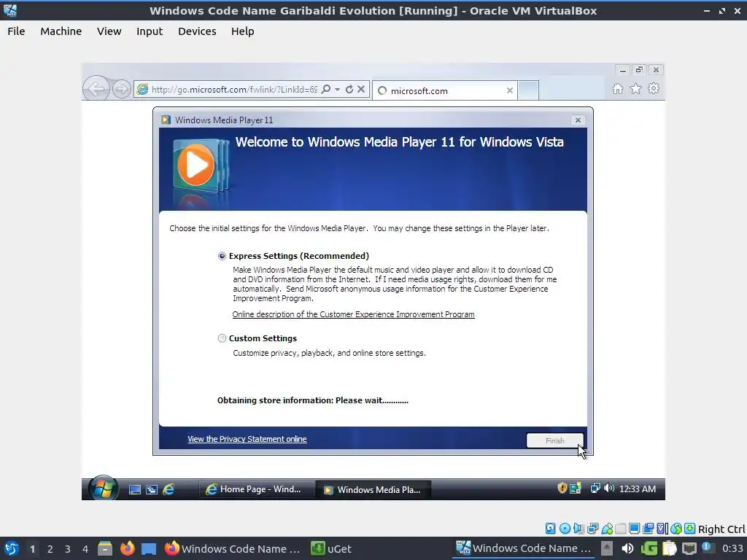Image resolution: width=747 pixels, height=560 pixels.
Task: Switch to the uGet task in host panel
Action: 330,548
